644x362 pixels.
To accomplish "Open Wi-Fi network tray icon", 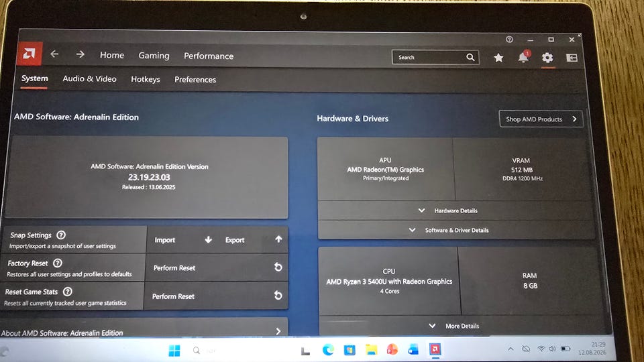I will coord(541,349).
